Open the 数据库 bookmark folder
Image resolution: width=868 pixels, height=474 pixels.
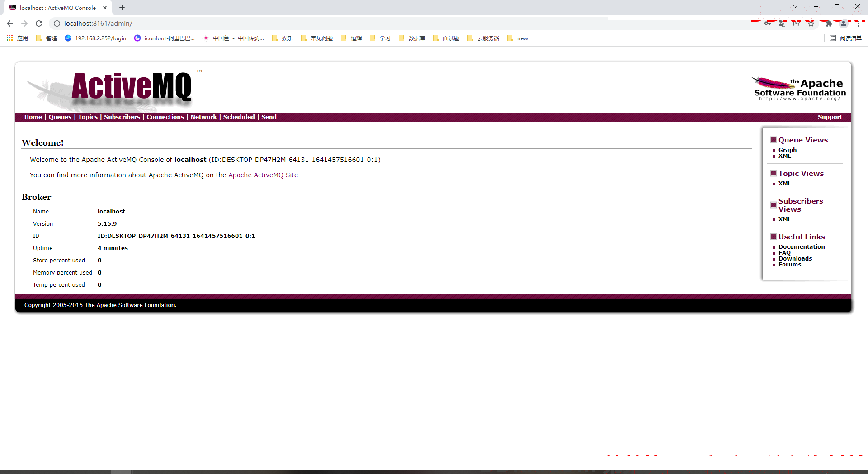tap(412, 38)
